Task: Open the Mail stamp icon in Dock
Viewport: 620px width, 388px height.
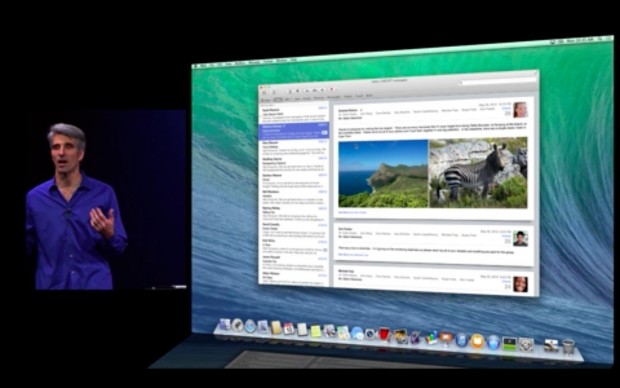Action: [263, 327]
